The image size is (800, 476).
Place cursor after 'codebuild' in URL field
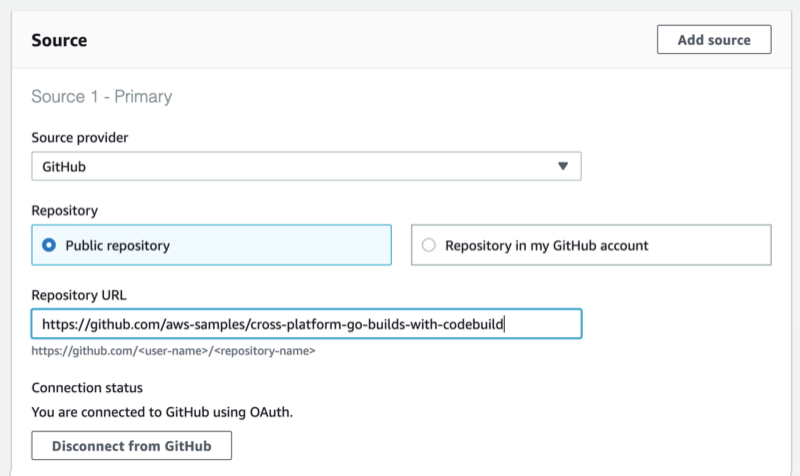click(506, 325)
